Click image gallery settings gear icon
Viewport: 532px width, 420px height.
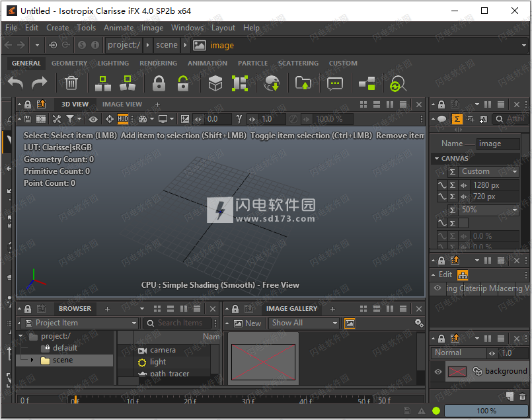[419, 323]
